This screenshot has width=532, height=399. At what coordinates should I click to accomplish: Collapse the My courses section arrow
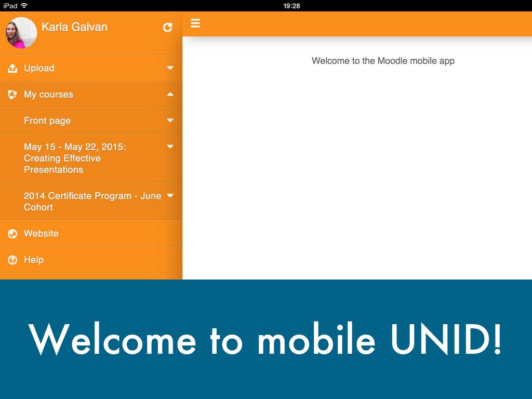170,95
